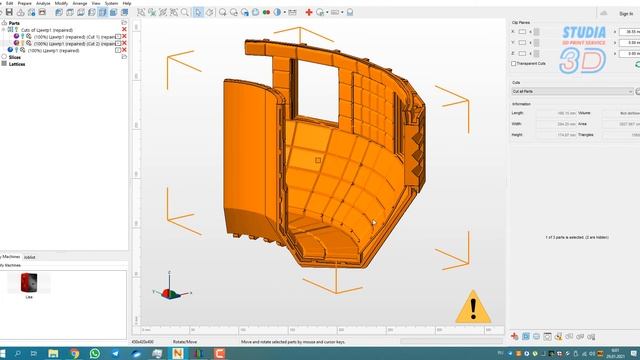
Task: Click Sign In at top right
Action: [x=626, y=13]
